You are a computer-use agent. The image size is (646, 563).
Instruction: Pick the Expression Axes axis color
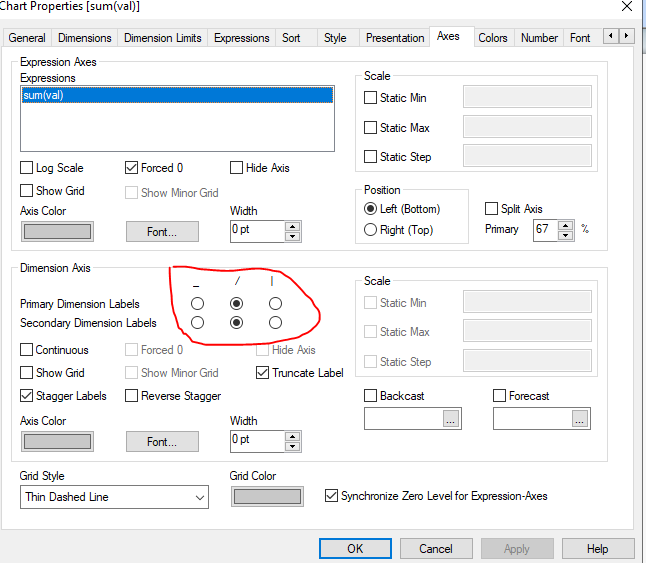(x=57, y=231)
